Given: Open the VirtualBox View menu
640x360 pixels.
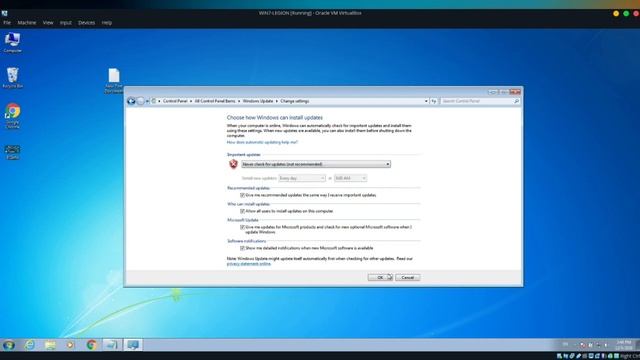Looking at the screenshot, I should click(x=48, y=23).
